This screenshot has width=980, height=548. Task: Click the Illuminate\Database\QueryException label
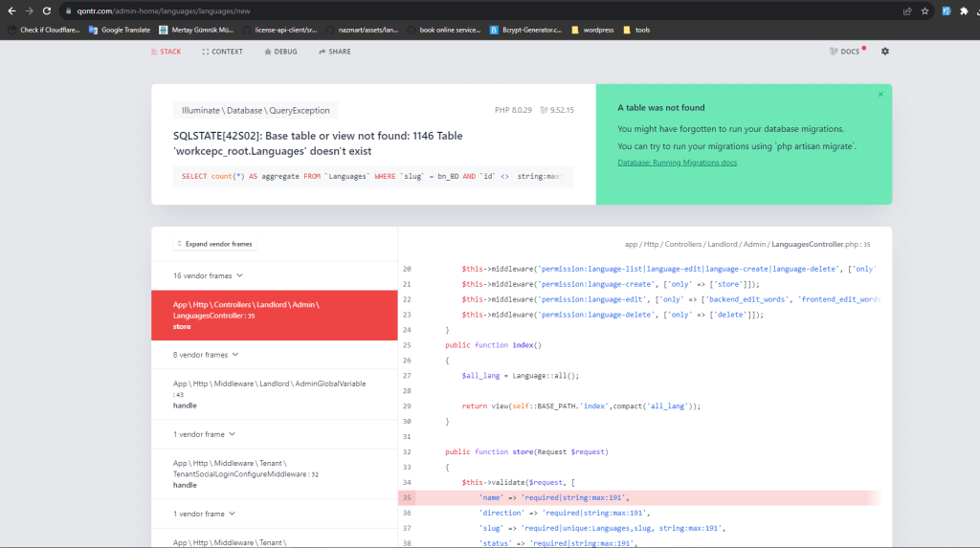(256, 110)
